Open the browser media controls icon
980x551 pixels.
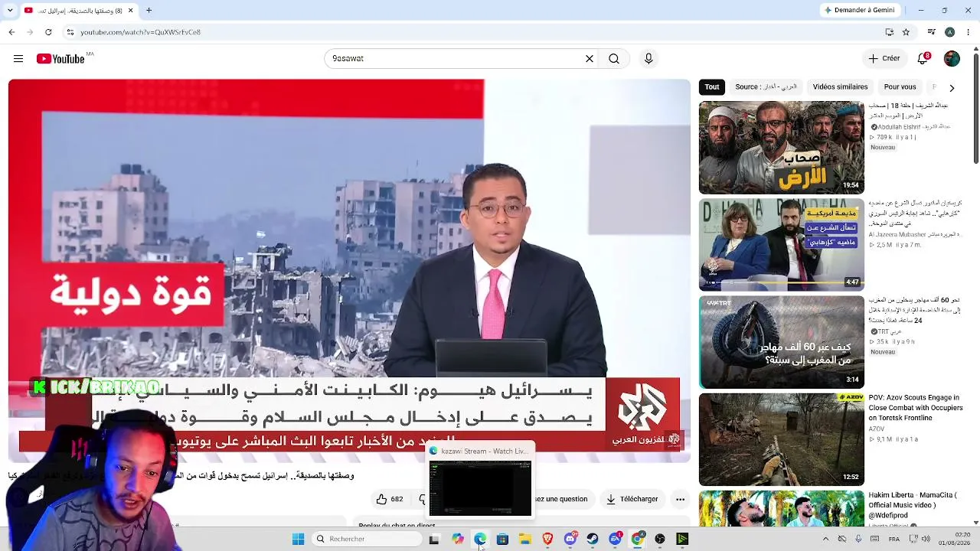pos(932,32)
